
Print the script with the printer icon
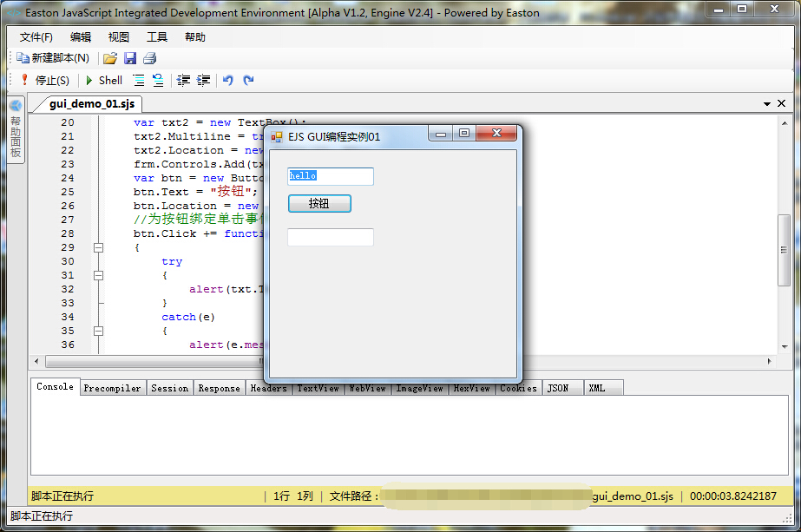tap(149, 58)
